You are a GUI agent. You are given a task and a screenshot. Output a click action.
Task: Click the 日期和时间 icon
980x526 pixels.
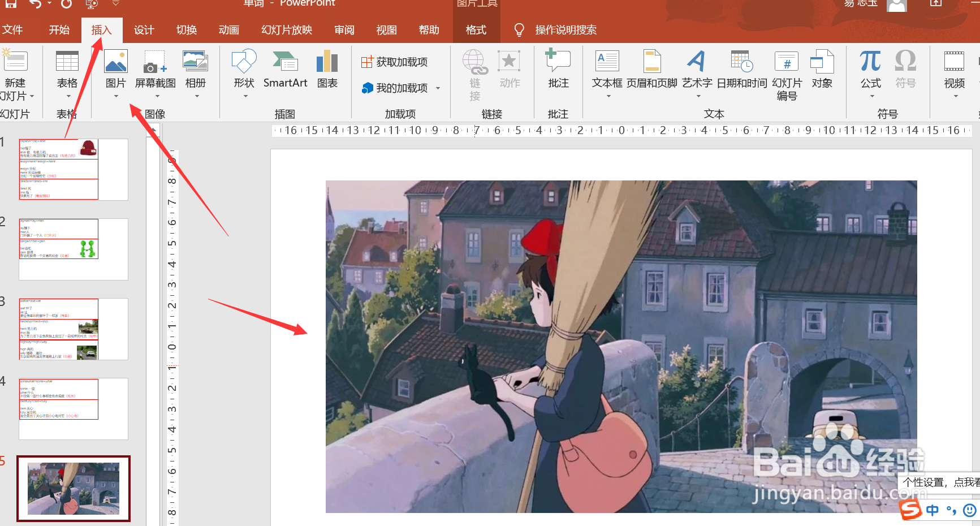pos(741,61)
